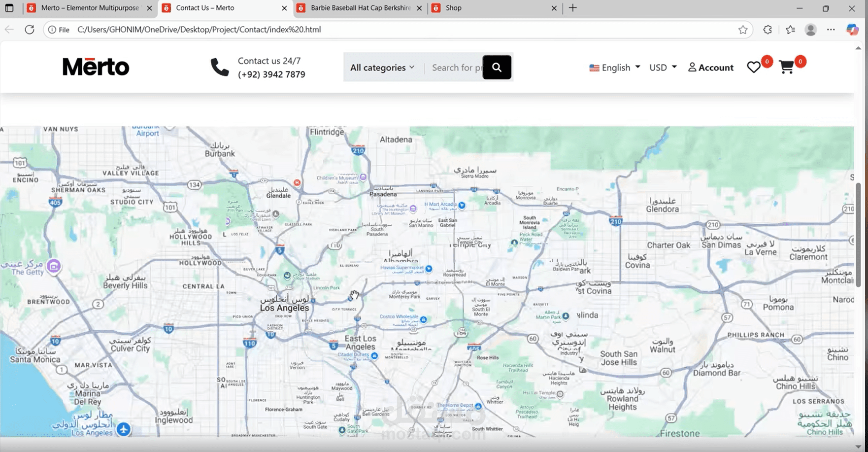Image resolution: width=868 pixels, height=452 pixels.
Task: Refresh the page with reload button
Action: [30, 30]
